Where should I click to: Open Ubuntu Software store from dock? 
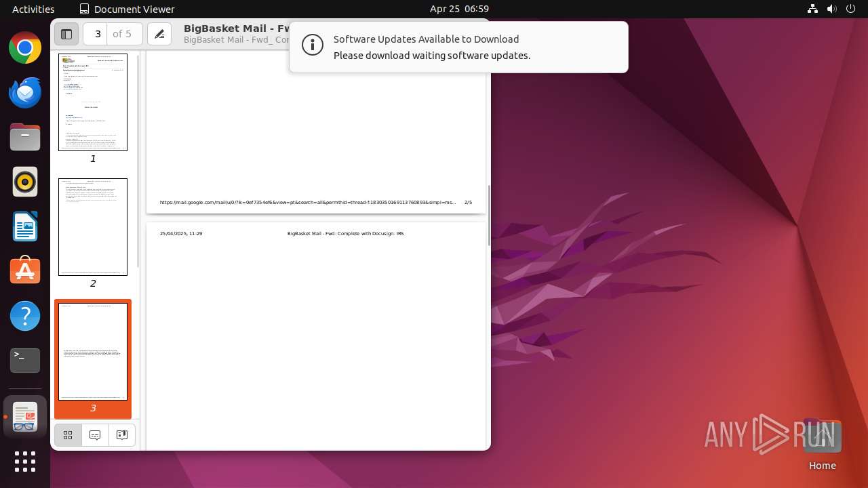coord(25,271)
